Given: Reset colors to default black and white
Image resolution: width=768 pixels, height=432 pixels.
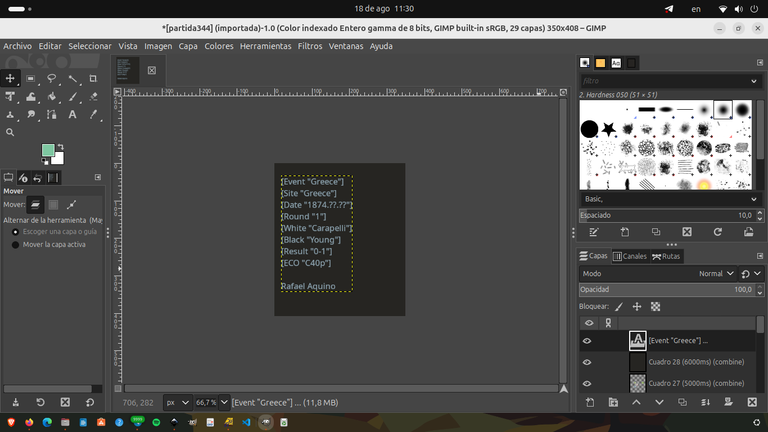Looking at the screenshot, I should [x=44, y=161].
